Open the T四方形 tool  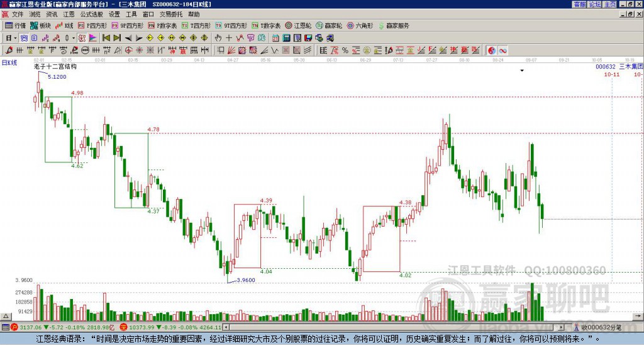(x=196, y=25)
